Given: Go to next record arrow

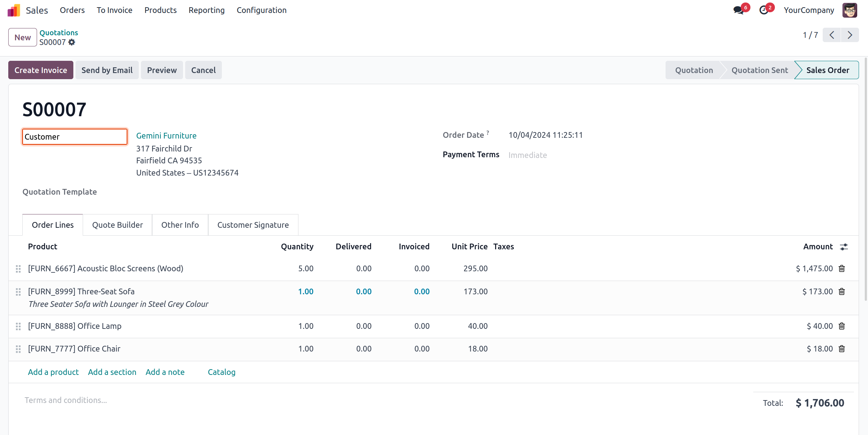Looking at the screenshot, I should (850, 35).
